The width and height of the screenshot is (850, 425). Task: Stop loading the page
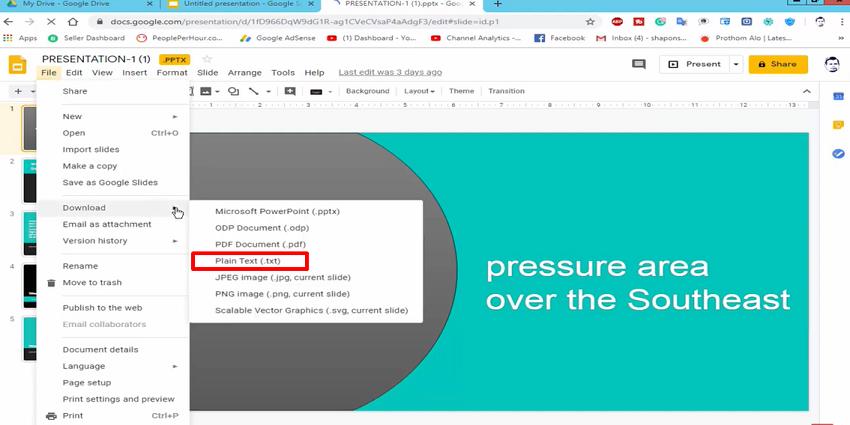[x=50, y=22]
